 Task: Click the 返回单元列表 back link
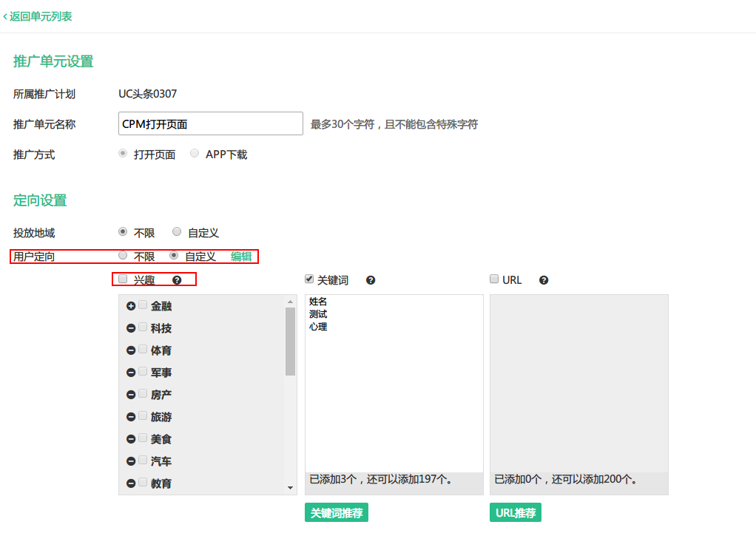point(38,16)
